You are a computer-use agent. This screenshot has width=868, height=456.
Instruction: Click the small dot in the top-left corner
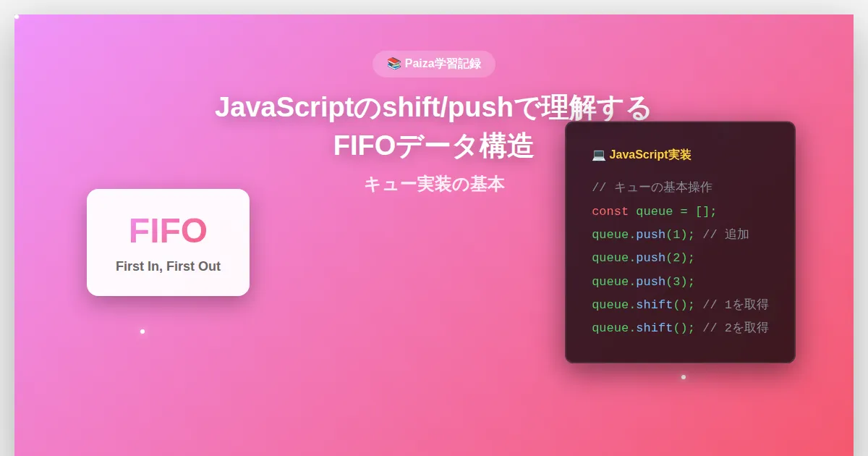[x=17, y=17]
